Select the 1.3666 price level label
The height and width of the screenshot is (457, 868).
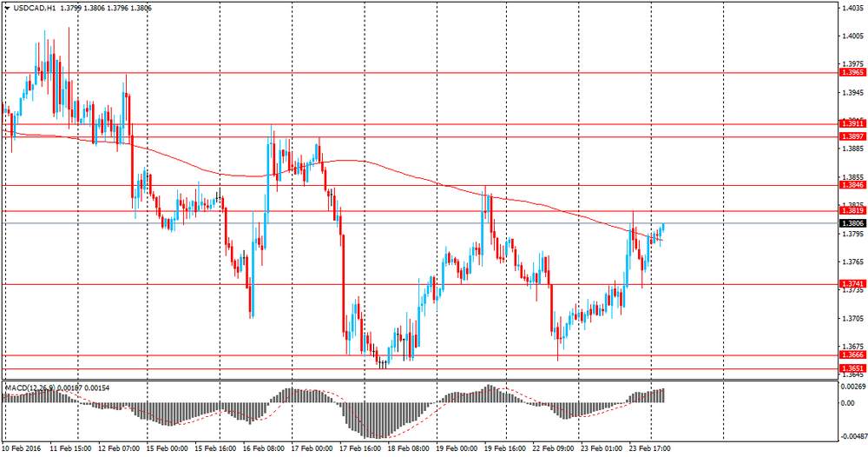click(852, 355)
